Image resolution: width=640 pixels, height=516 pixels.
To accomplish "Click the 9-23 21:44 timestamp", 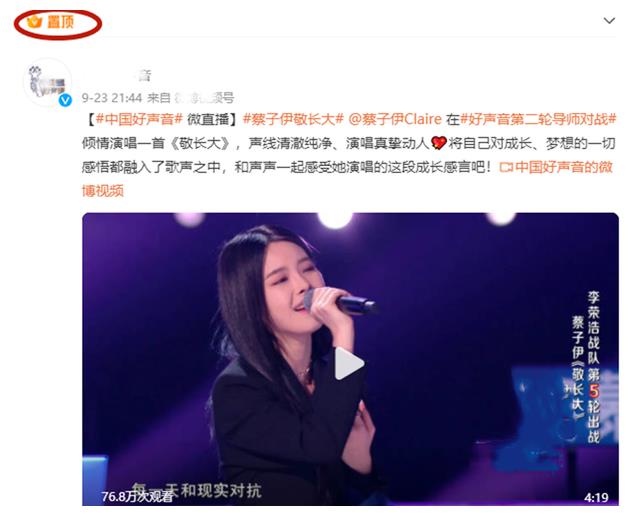I will (112, 98).
